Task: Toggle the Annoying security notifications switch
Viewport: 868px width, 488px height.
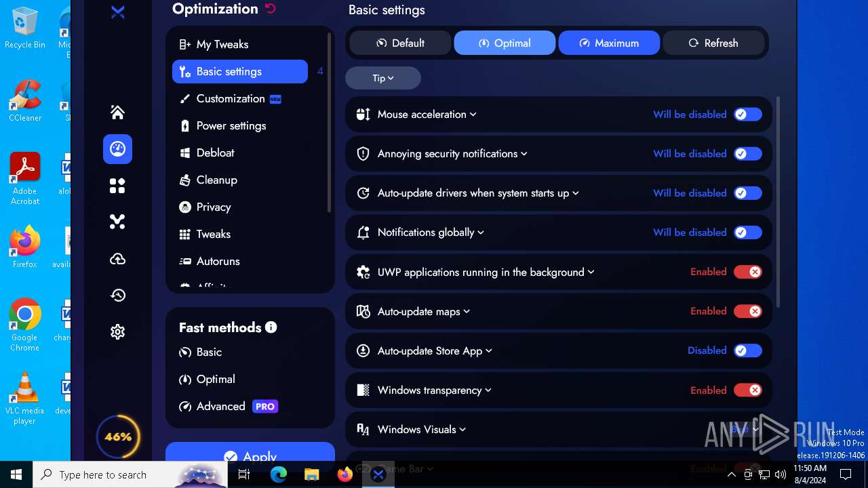Action: [x=748, y=154]
